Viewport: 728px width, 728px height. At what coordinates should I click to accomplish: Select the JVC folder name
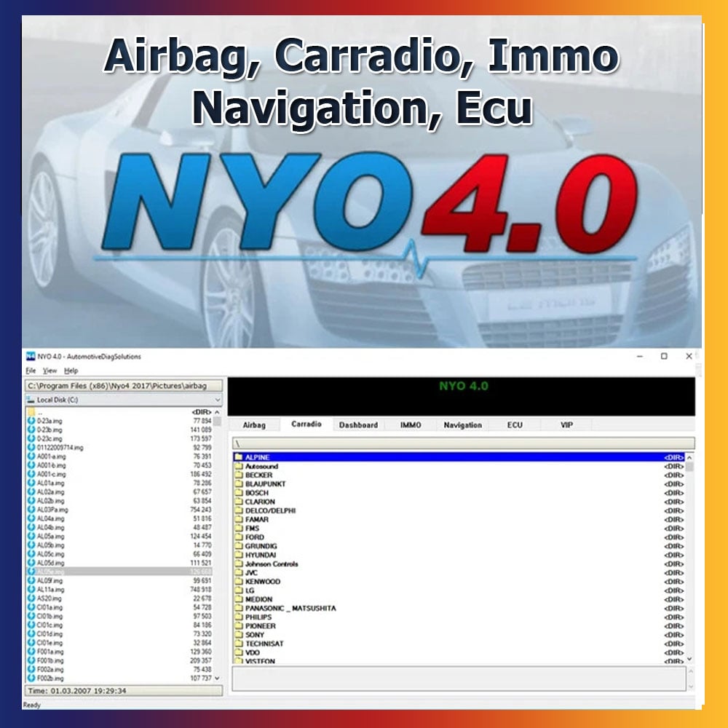tap(251, 572)
